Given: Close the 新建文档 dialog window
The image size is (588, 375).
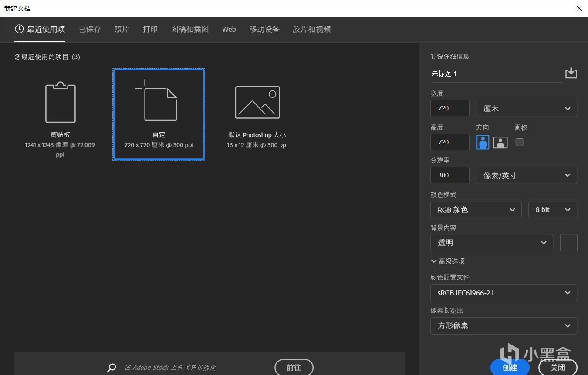Looking at the screenshot, I should 579,8.
